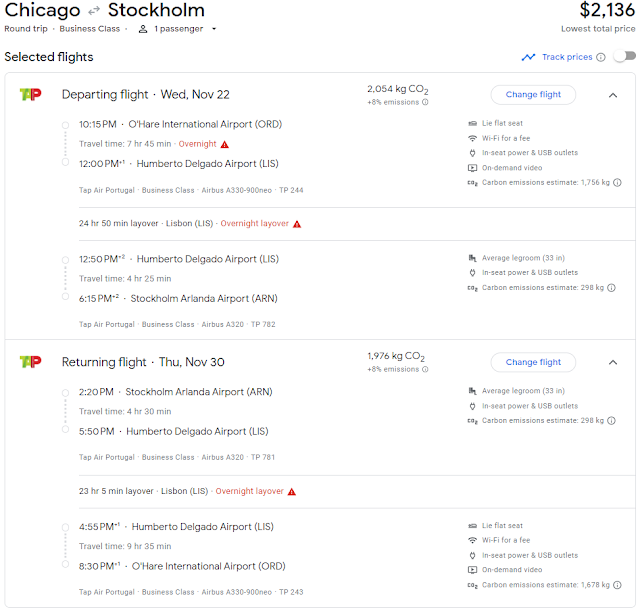Click 6:15 PM Stockholm Arlanda arrival line
The image size is (640, 613).
coord(178,299)
